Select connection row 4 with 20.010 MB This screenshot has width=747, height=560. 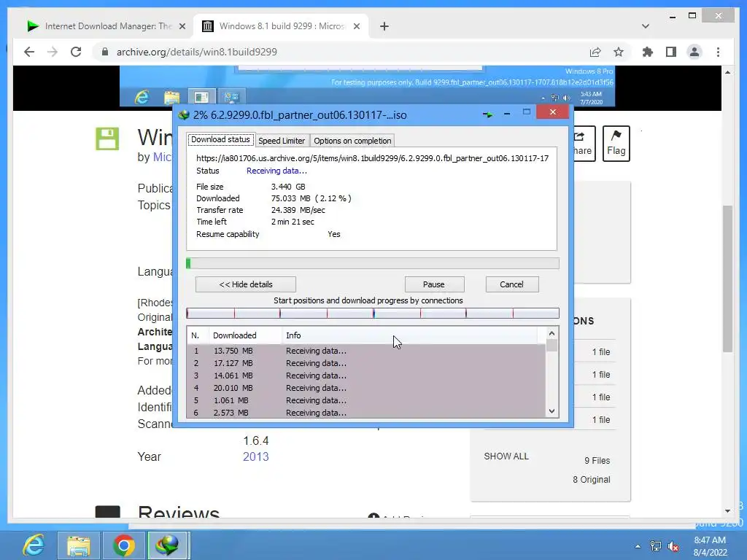[366, 388]
